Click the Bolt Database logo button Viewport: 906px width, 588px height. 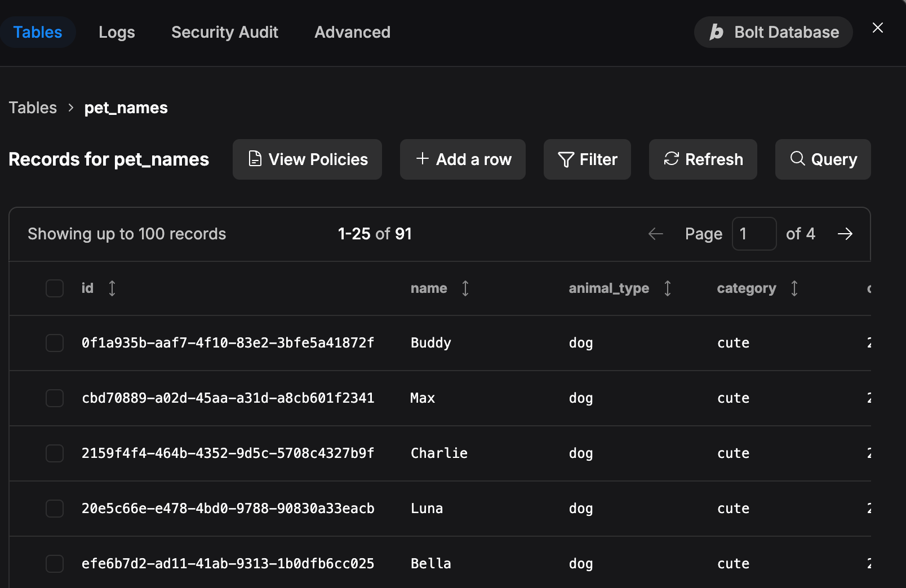pos(773,32)
